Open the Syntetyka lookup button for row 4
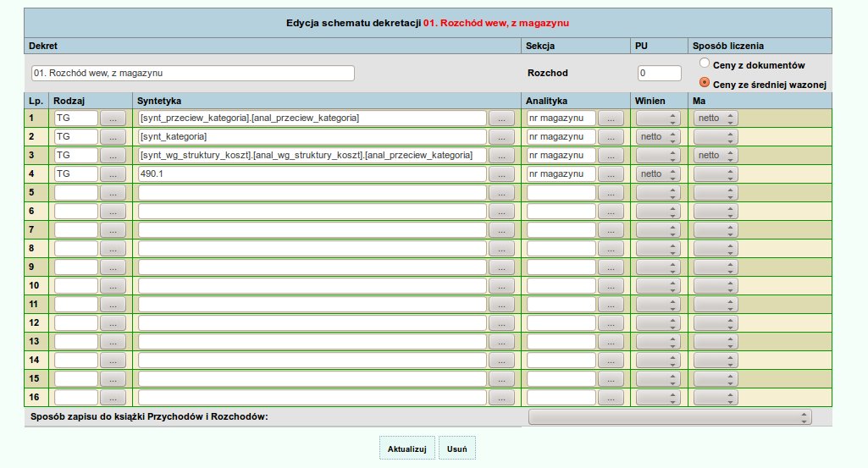 pos(501,174)
